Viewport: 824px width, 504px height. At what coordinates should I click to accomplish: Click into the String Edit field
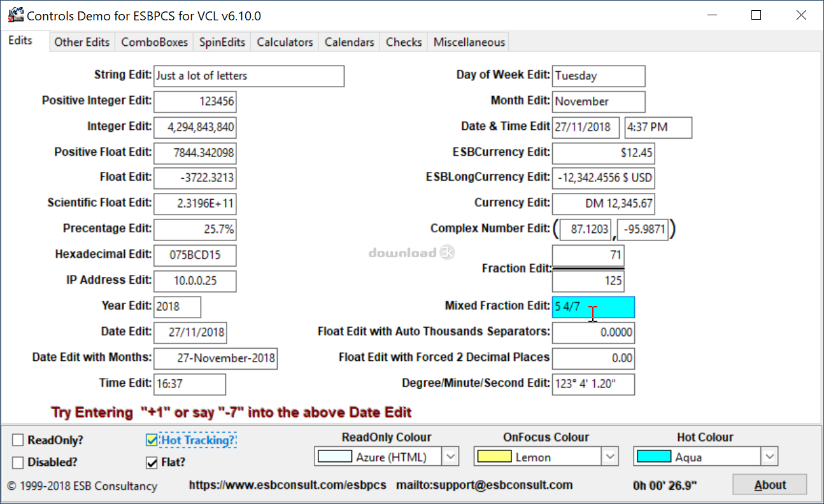pyautogui.click(x=249, y=76)
